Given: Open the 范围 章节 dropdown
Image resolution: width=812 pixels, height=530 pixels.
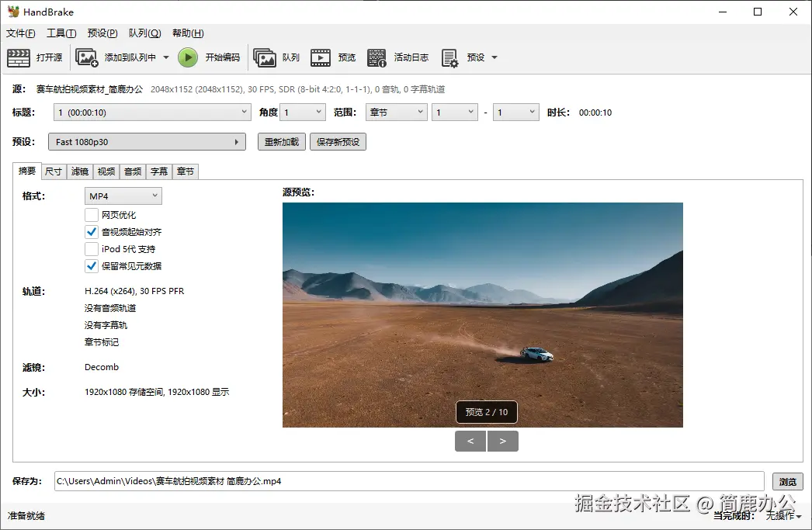Looking at the screenshot, I should coord(396,113).
